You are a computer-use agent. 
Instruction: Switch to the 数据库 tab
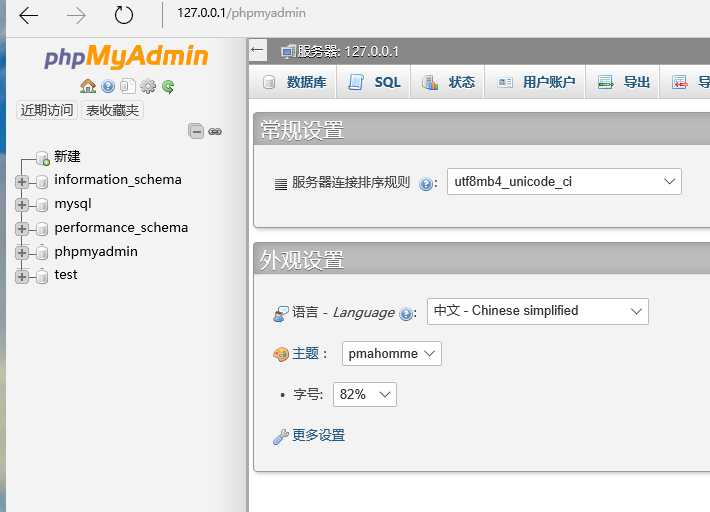294,82
